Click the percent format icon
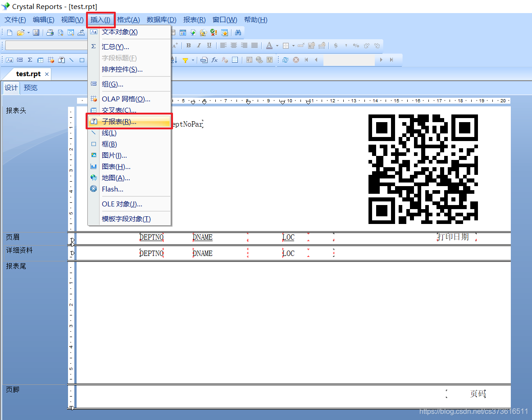 tap(356, 46)
